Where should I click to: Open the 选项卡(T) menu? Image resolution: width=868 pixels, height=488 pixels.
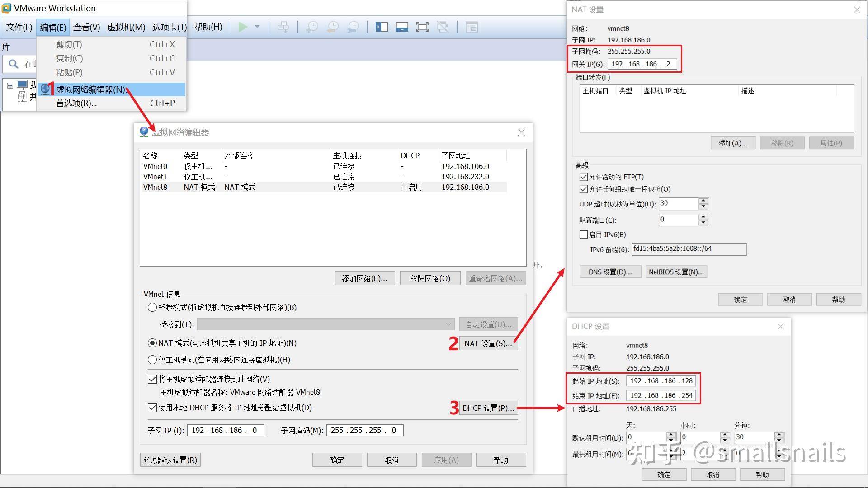(x=170, y=27)
